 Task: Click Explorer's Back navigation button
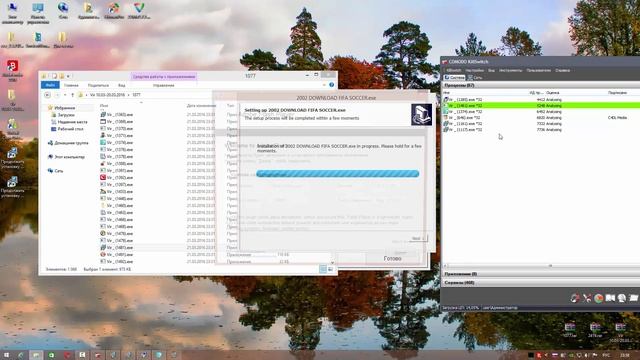pyautogui.click(x=47, y=95)
